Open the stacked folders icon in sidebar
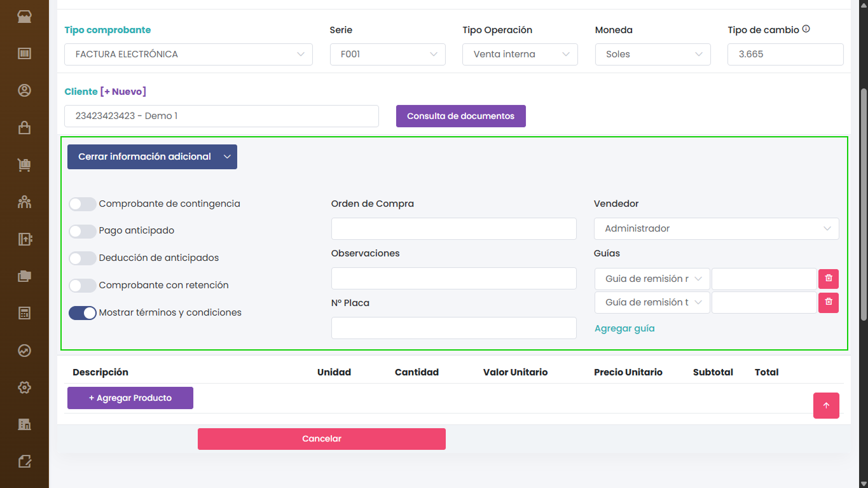 coord(24,276)
